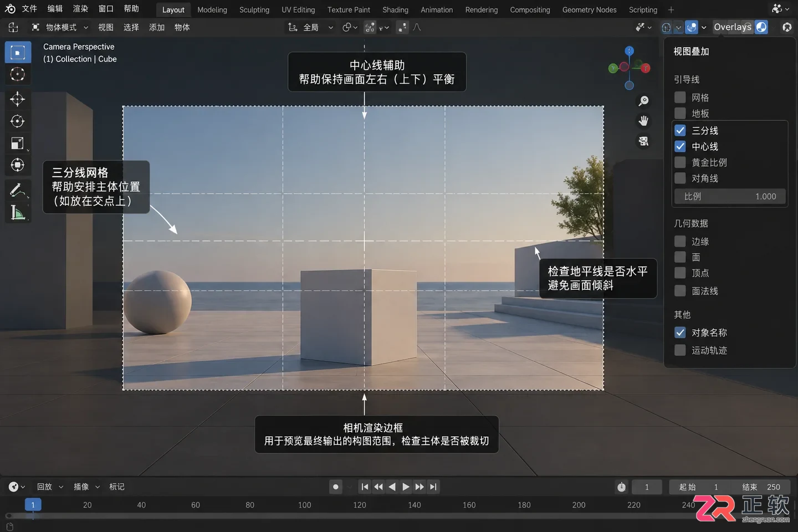The height and width of the screenshot is (532, 798).
Task: Expand viewport gizmo options dropdown
Action: [678, 27]
